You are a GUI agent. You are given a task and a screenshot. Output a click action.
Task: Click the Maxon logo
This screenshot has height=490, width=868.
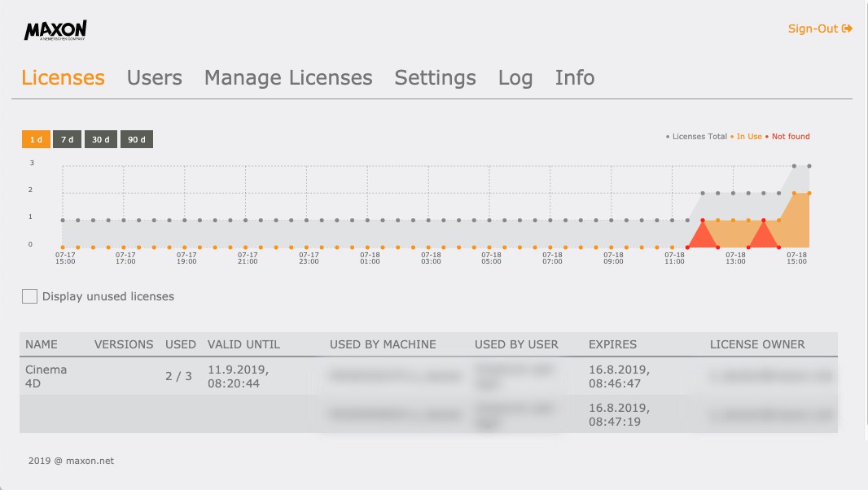(55, 30)
